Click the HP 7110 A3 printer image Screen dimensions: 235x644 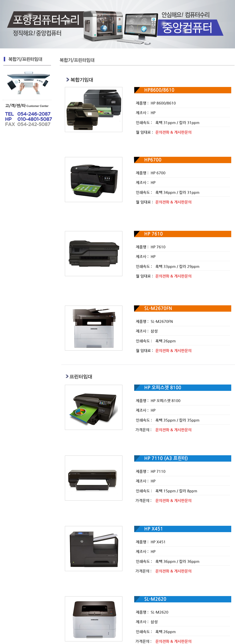(94, 478)
